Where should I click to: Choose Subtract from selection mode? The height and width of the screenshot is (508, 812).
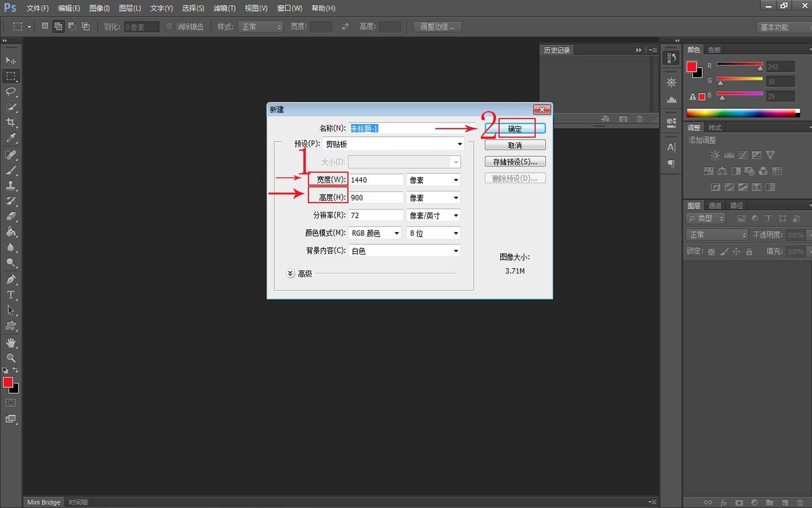[x=72, y=26]
